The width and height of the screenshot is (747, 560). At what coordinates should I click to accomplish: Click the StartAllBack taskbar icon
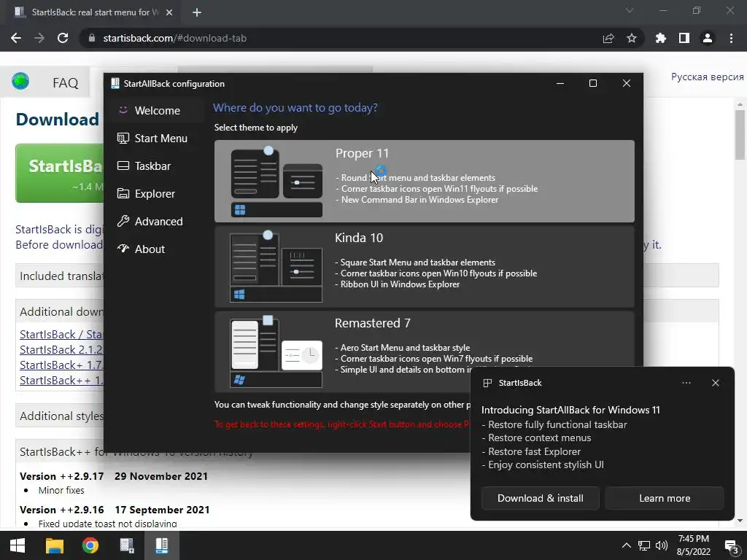162,545
